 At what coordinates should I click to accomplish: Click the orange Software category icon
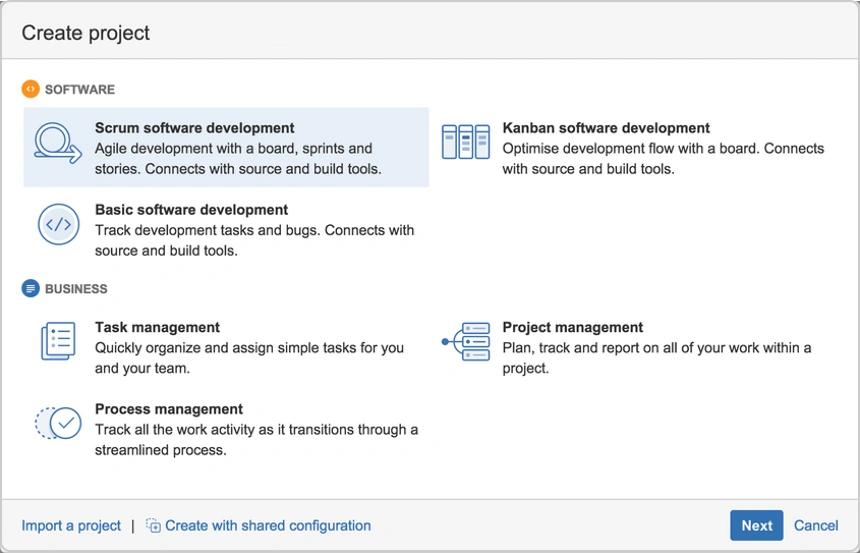30,89
